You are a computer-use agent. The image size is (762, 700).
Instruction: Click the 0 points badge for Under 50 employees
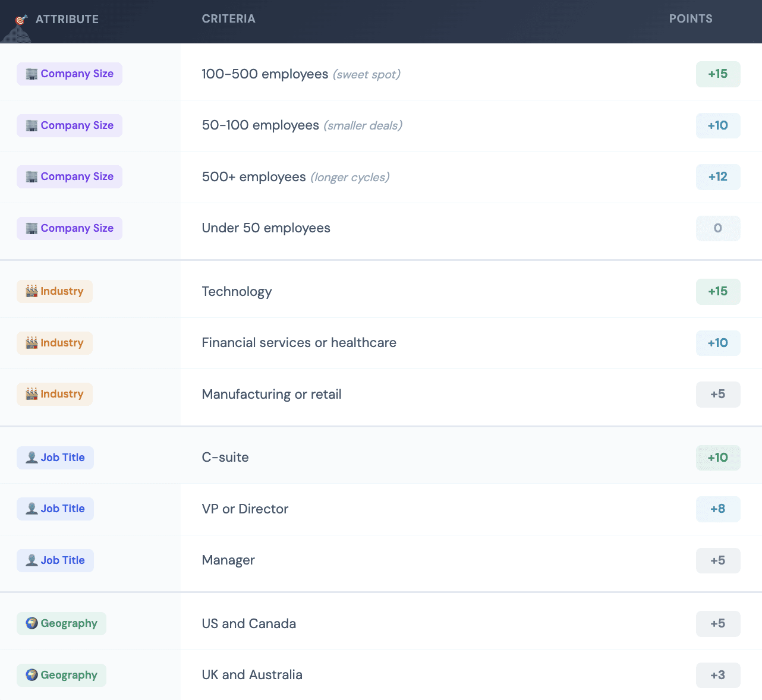(x=718, y=228)
